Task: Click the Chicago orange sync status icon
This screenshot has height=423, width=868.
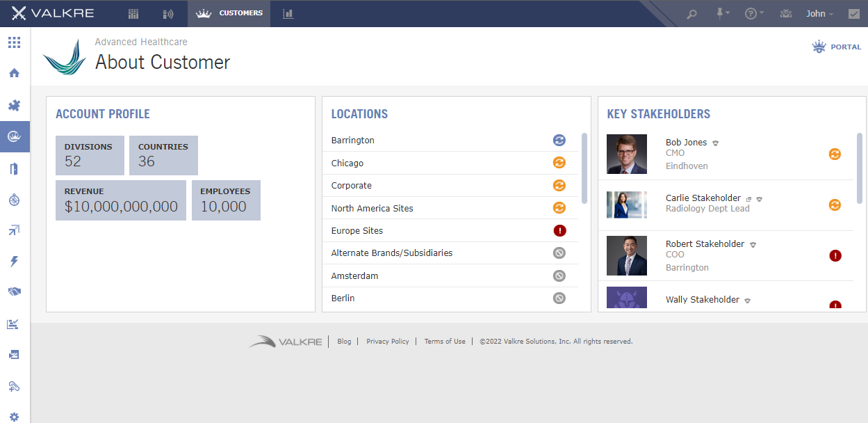Action: click(559, 163)
